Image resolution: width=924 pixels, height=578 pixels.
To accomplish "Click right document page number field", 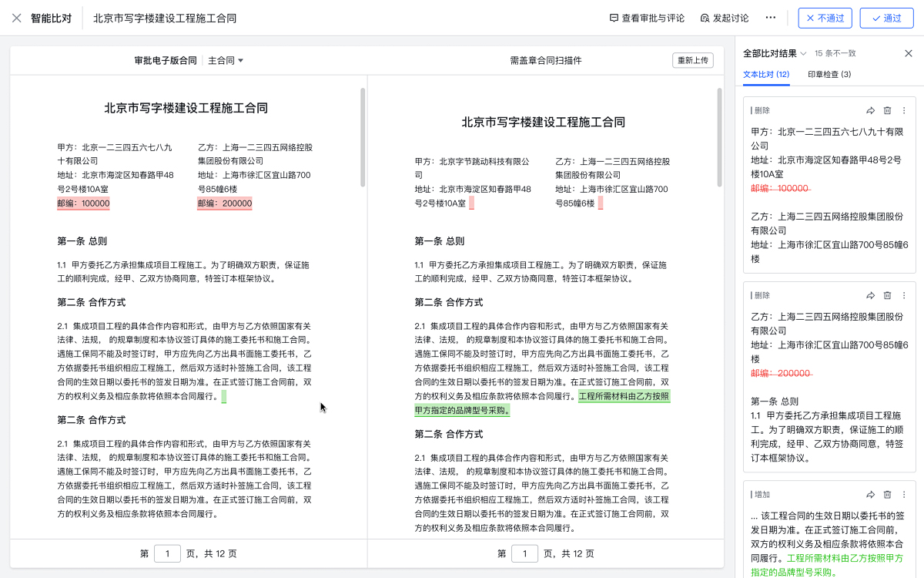I will point(524,553).
